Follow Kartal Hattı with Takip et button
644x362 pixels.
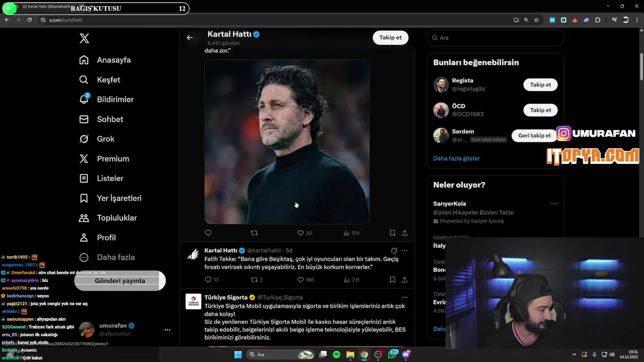(x=390, y=38)
